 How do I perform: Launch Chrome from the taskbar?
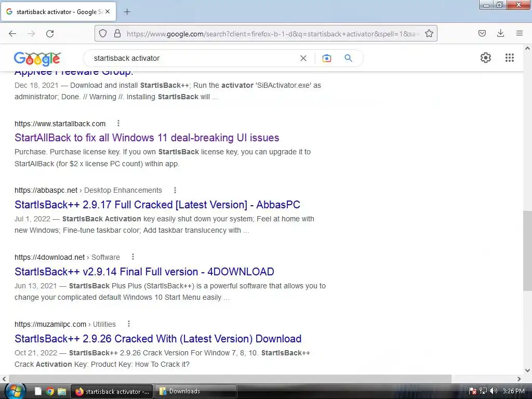(x=50, y=392)
